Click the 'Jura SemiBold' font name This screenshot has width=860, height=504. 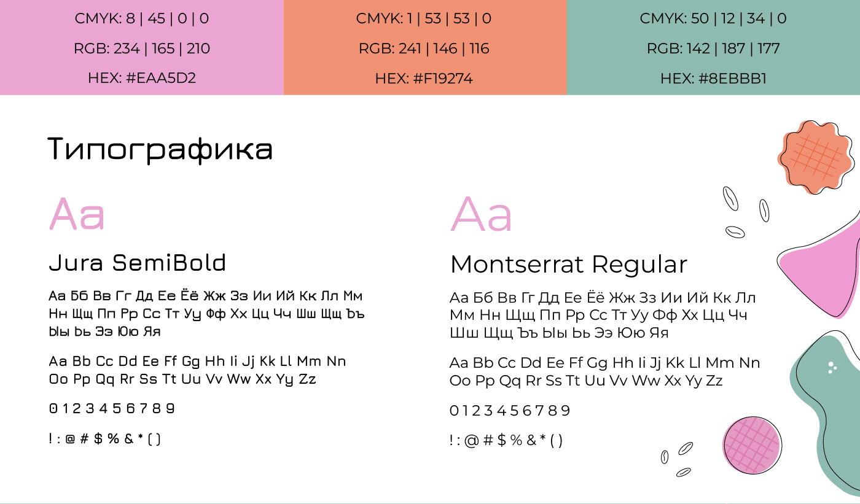pyautogui.click(x=138, y=263)
